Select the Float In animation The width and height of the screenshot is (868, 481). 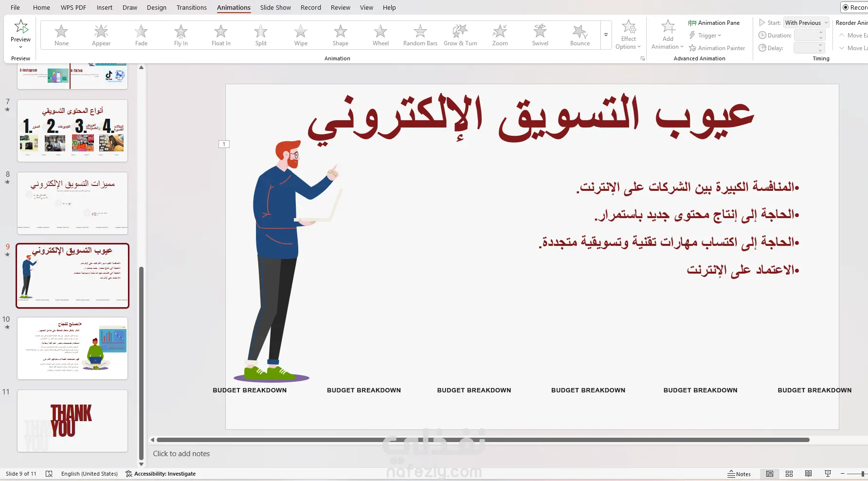click(x=221, y=35)
